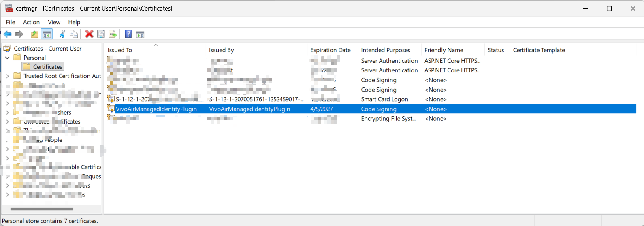
Task: Toggle Show/Hide Console Tree button
Action: click(47, 34)
